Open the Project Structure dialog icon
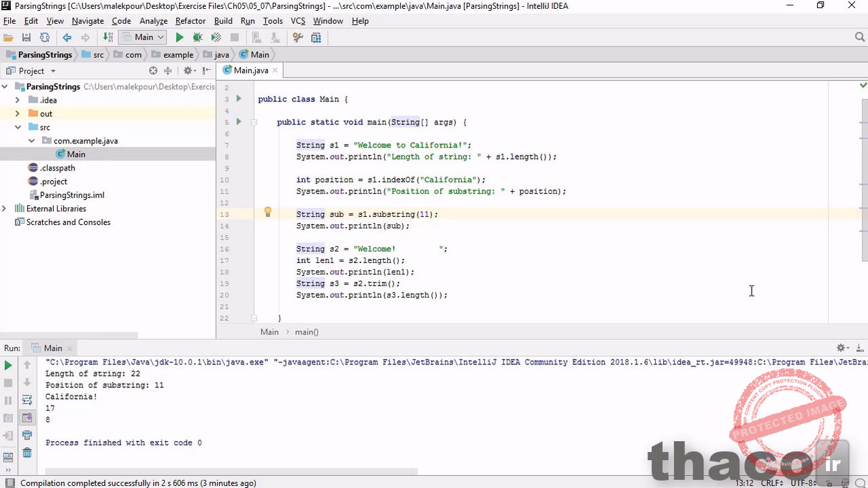Screen dimensions: 868x488 pyautogui.click(x=315, y=37)
